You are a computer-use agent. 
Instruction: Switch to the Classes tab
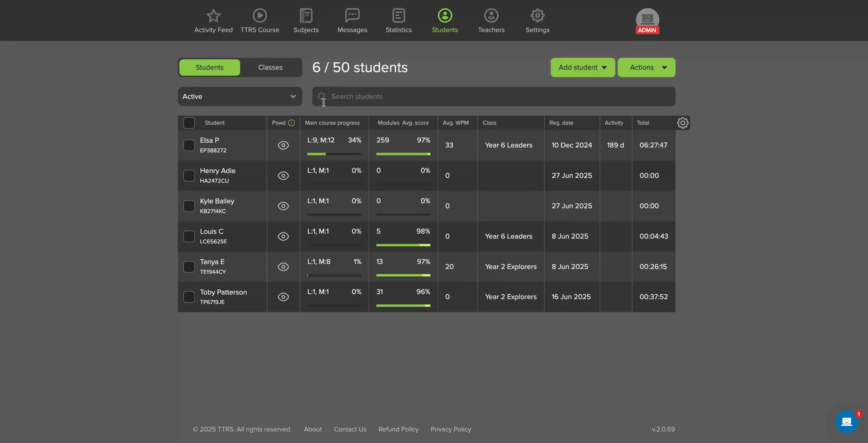(270, 67)
